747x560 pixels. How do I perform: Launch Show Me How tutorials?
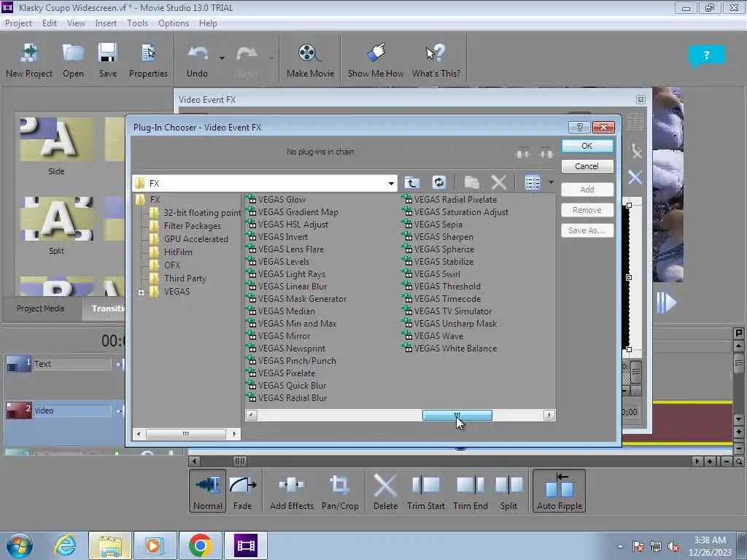tap(376, 60)
